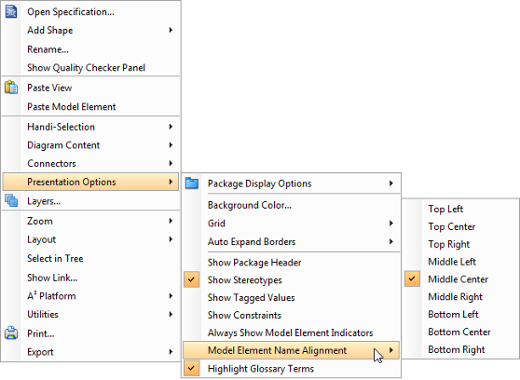Expand the Export submenu arrow

[x=171, y=351]
